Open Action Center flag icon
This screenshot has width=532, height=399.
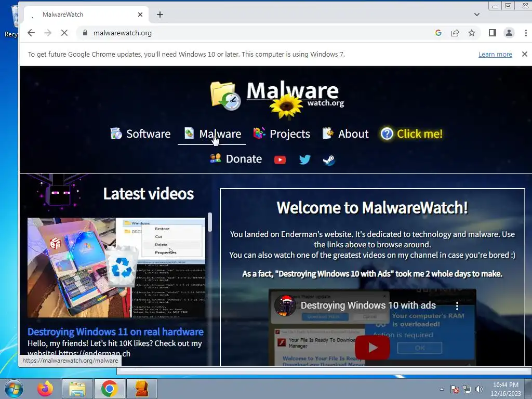[455, 389]
